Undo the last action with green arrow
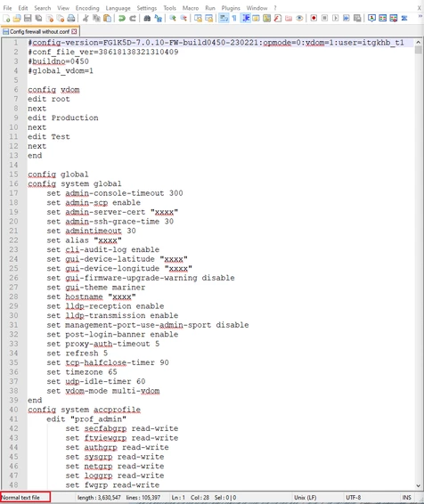424x504 pixels. pyautogui.click(x=122, y=19)
